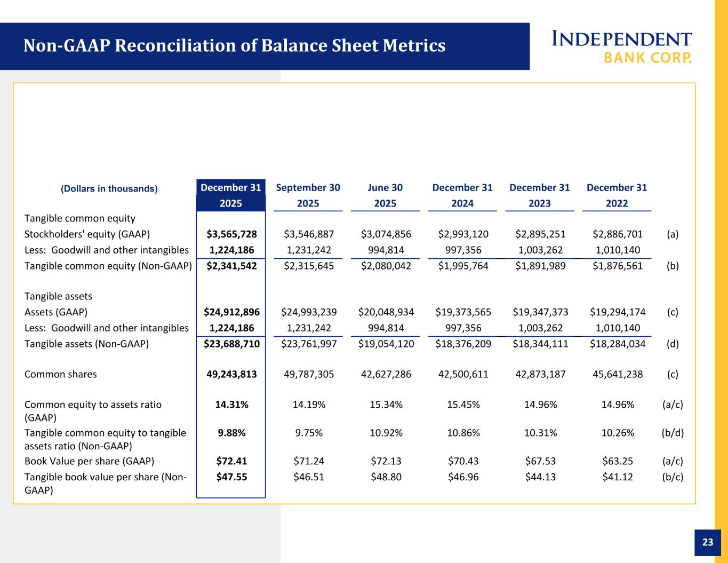Click the (Dollars in thousands) label
This screenshot has height=563, width=728.
[109, 188]
